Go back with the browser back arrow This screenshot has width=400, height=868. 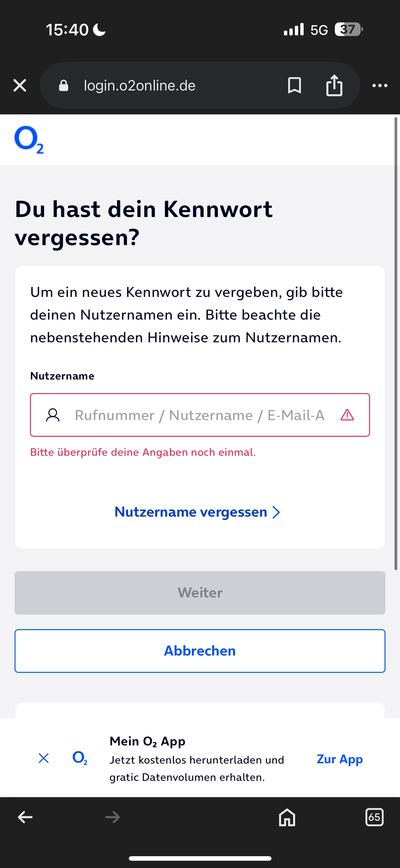25,817
